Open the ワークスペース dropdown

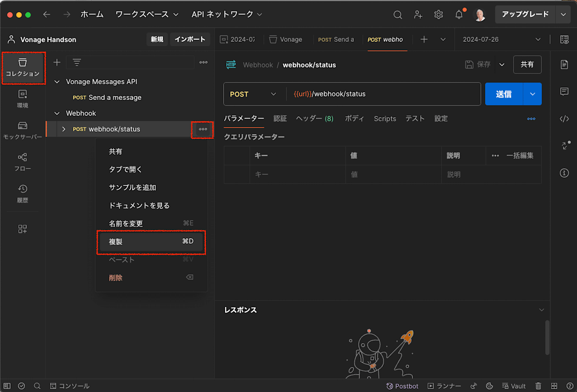click(x=147, y=14)
